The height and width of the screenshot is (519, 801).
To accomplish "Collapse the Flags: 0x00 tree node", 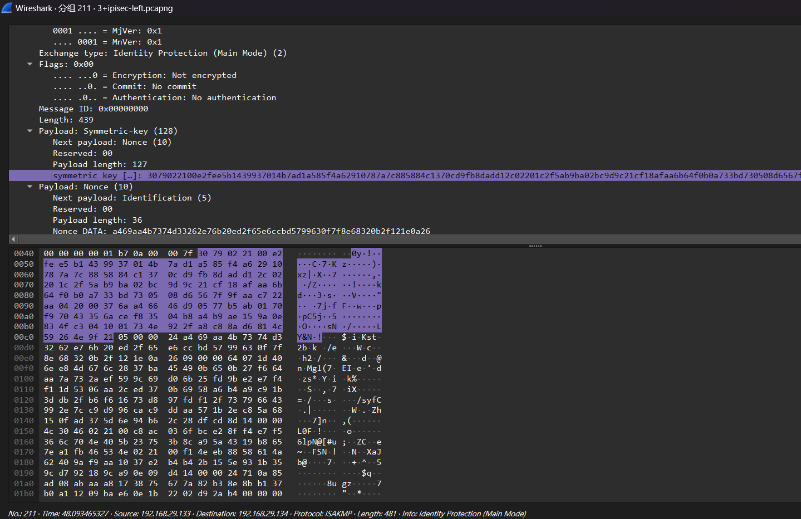I will (x=30, y=64).
